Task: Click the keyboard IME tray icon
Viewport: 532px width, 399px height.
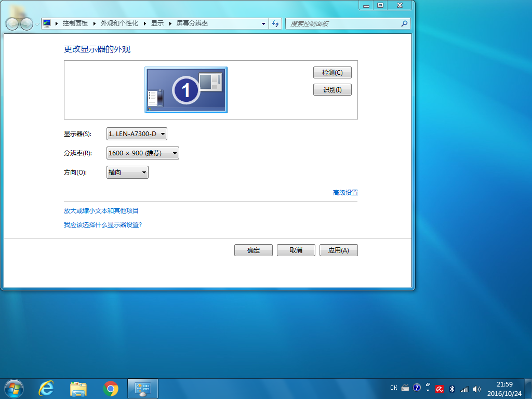Action: 405,388
